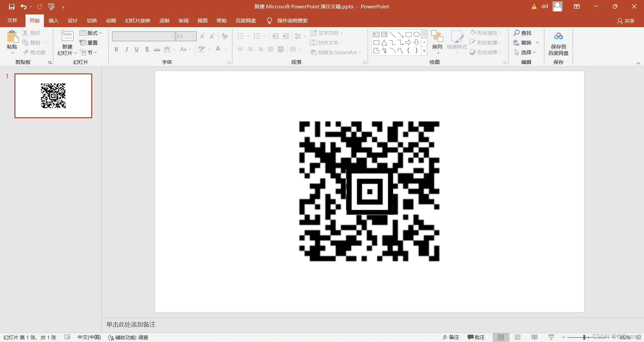Open the File (文件) tab
This screenshot has width=644, height=342.
click(x=12, y=20)
